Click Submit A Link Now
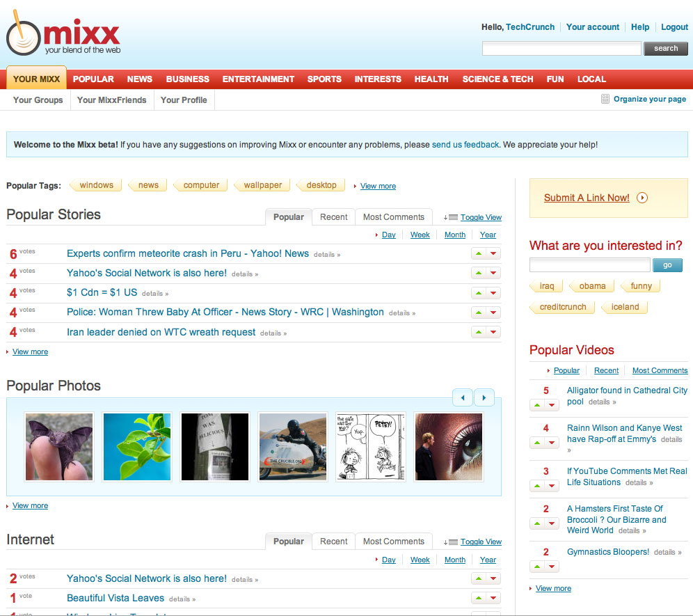Screen dimensions: 693x616 click(x=587, y=198)
